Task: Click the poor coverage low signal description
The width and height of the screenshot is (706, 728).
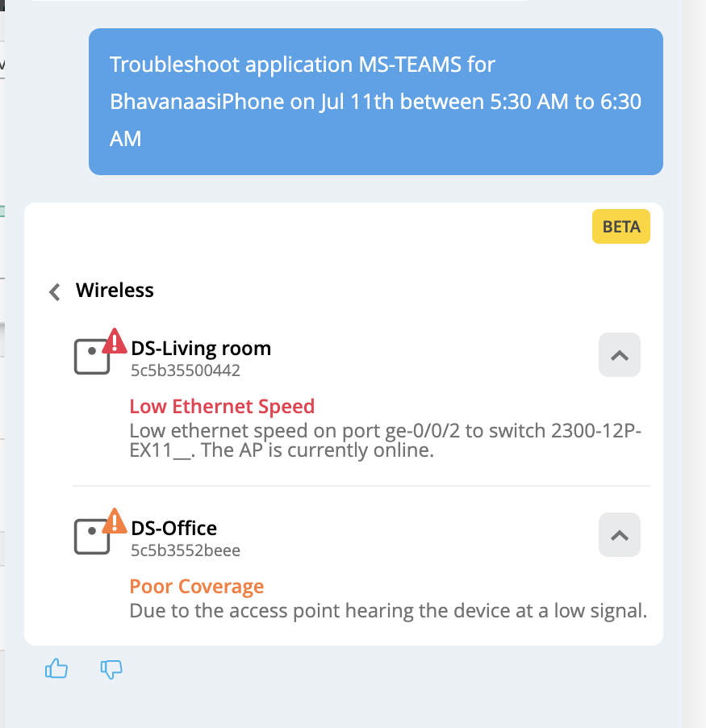Action: [x=388, y=611]
